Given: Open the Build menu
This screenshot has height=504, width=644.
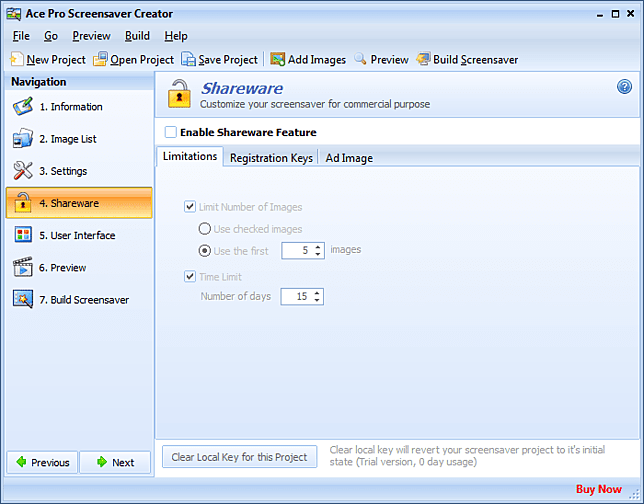Looking at the screenshot, I should 137,36.
